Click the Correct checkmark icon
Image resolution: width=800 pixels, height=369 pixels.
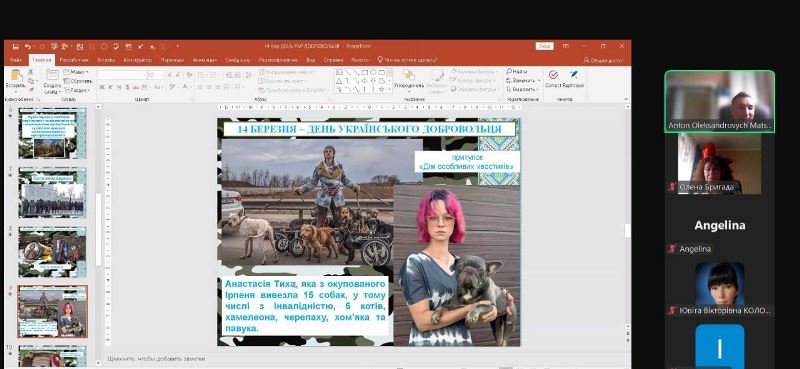click(x=553, y=75)
